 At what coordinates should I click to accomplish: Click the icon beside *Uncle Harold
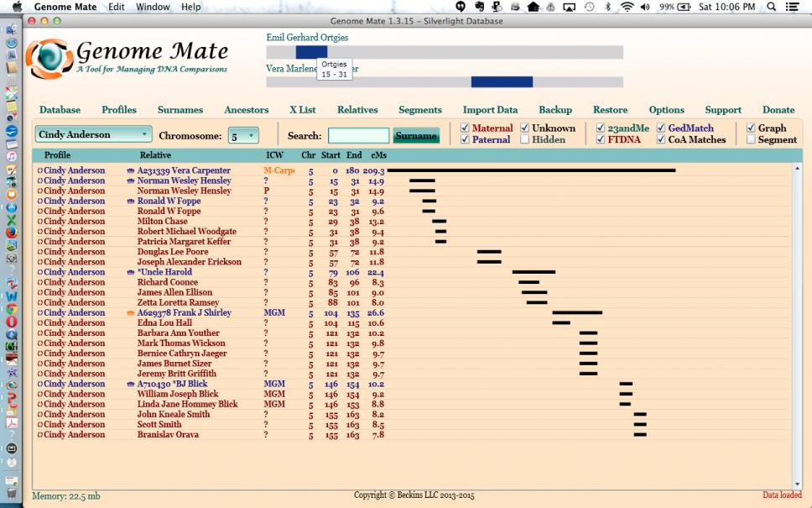pyautogui.click(x=131, y=272)
